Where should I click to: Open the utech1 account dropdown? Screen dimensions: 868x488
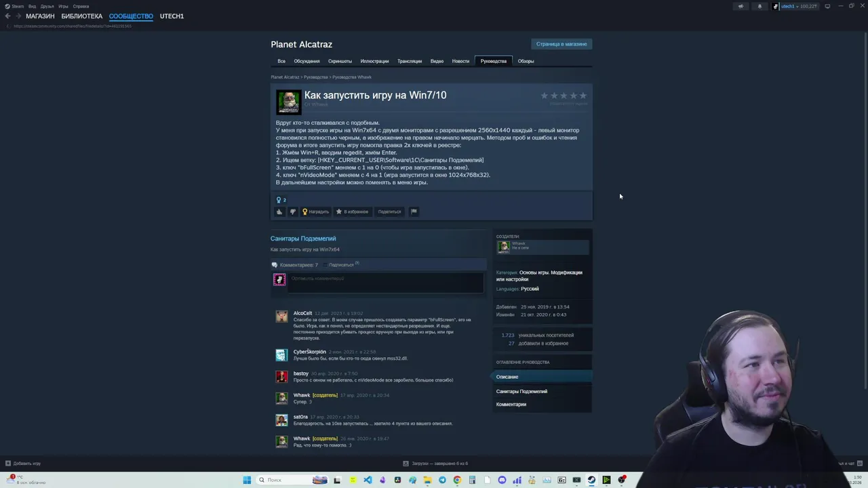click(x=795, y=6)
